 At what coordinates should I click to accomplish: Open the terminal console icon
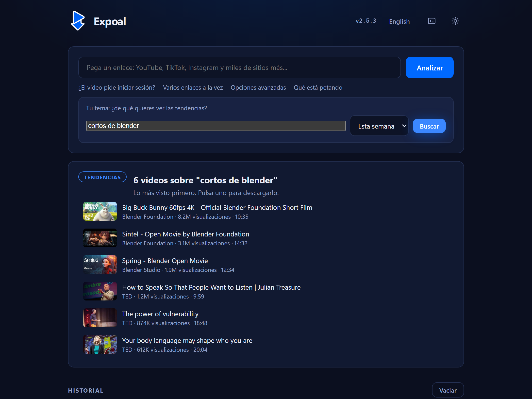(432, 21)
